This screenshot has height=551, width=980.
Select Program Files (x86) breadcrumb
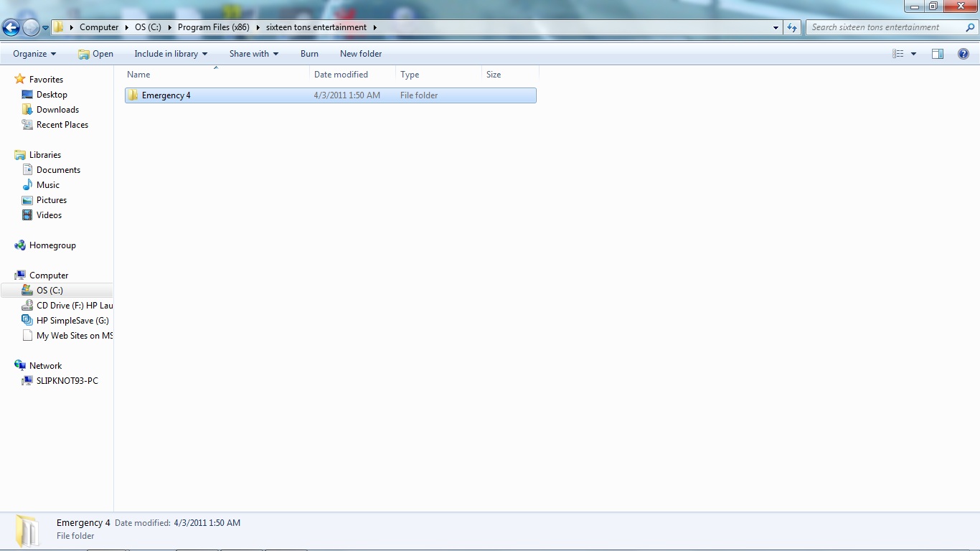[214, 27]
